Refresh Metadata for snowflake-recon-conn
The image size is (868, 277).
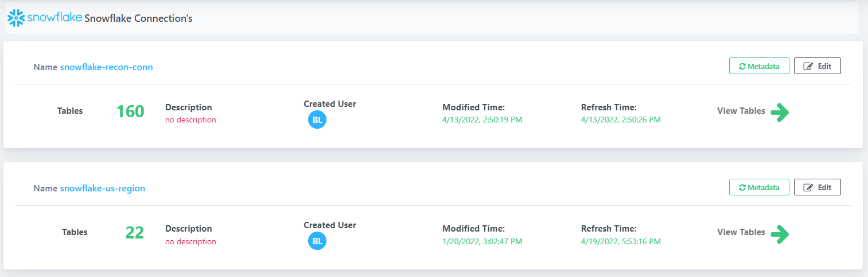759,66
